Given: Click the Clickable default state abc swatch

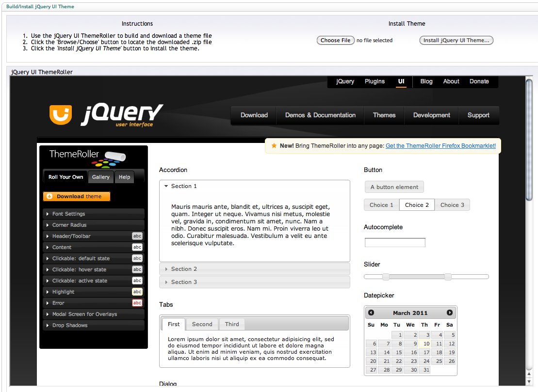Looking at the screenshot, I should pos(137,258).
